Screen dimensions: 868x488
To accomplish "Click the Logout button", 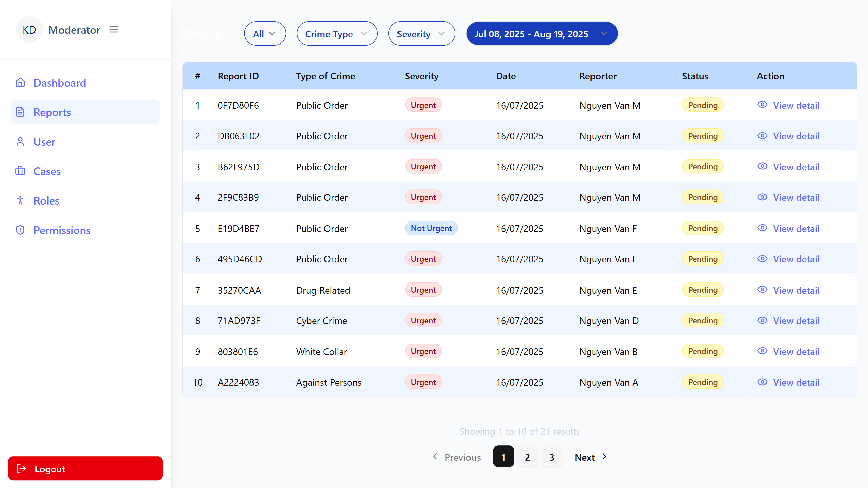I will point(85,468).
